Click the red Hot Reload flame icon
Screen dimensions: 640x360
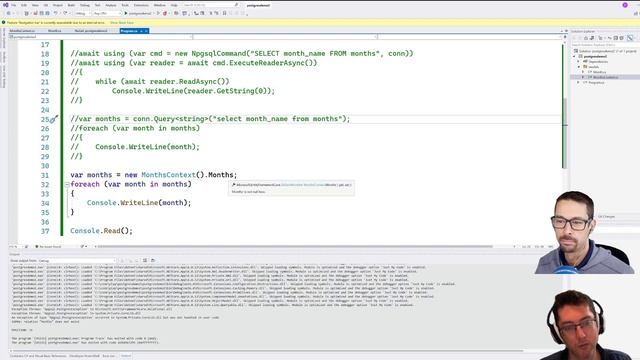(165, 13)
